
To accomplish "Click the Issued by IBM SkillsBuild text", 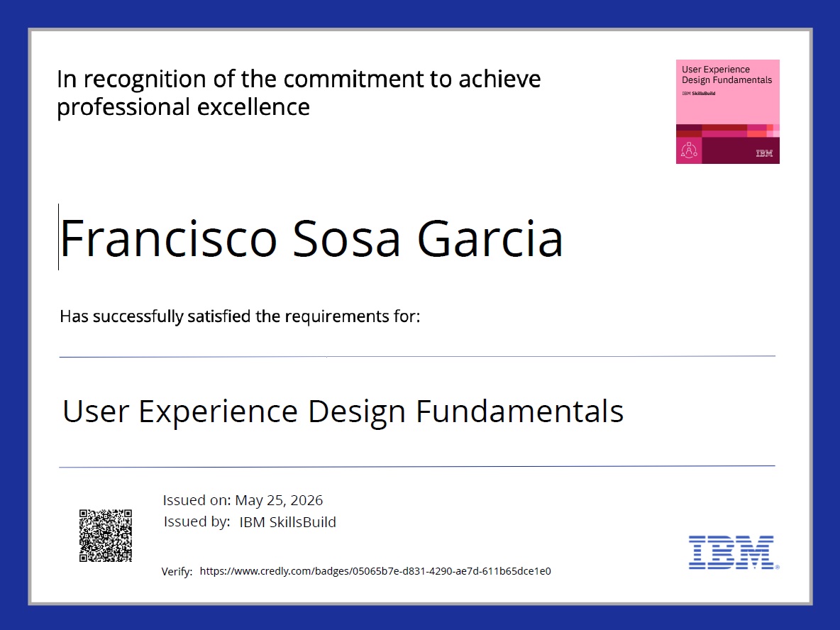I will (250, 521).
